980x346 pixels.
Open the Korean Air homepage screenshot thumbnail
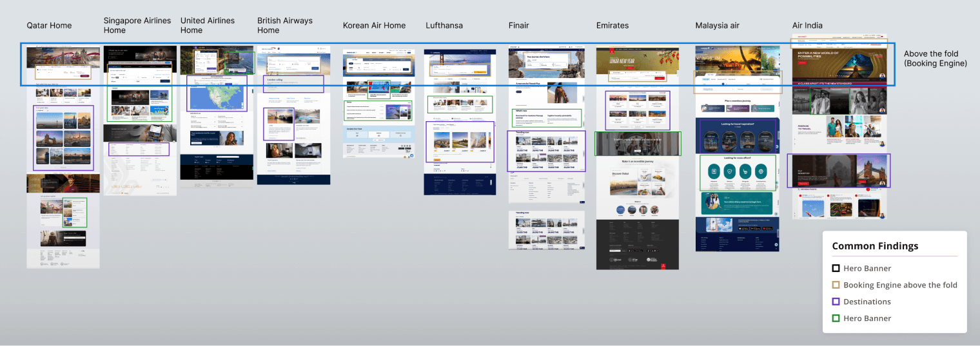pyautogui.click(x=378, y=104)
